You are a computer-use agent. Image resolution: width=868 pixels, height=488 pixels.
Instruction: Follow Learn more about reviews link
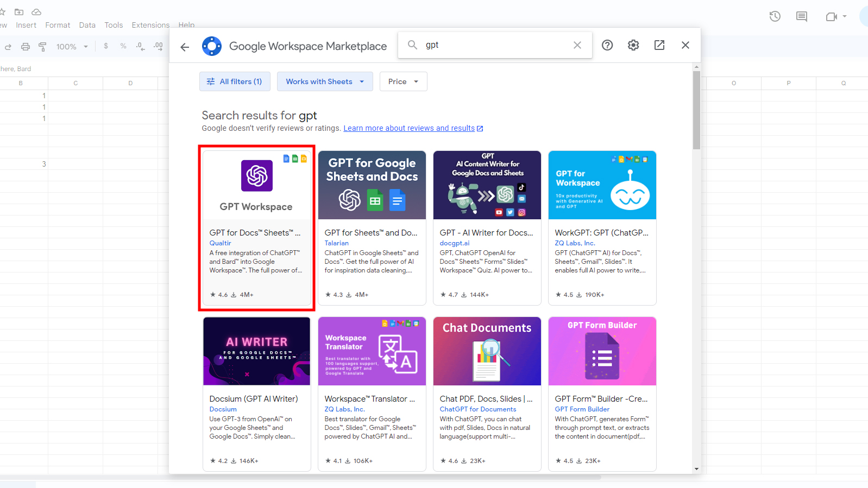tap(409, 128)
